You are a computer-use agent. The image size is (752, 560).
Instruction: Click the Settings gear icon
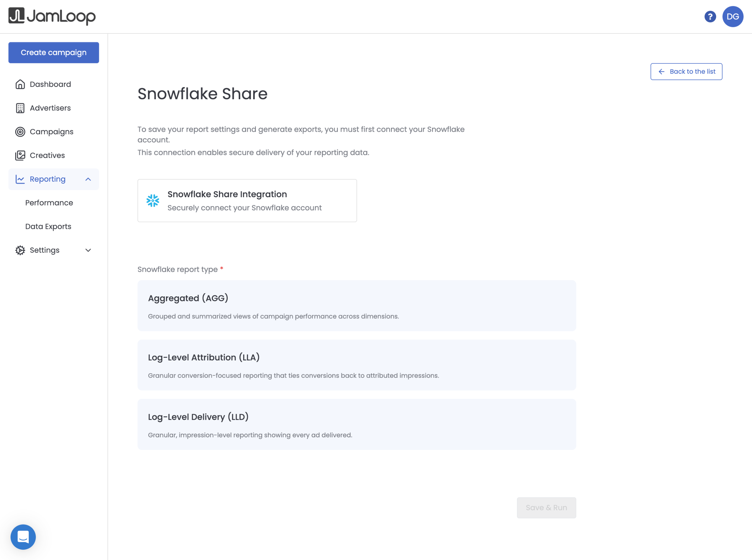pos(20,250)
